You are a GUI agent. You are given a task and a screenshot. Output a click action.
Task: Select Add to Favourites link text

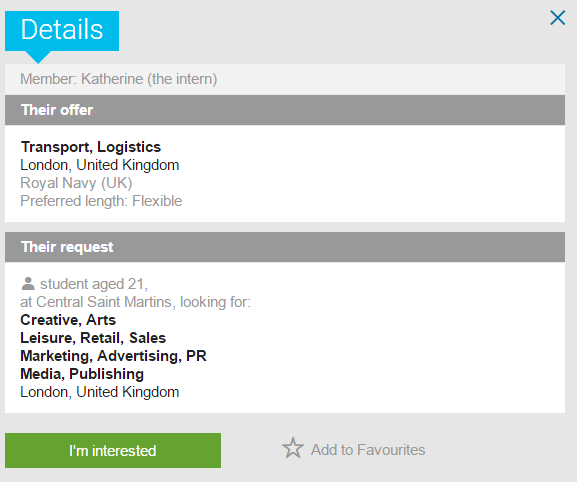[x=368, y=450]
